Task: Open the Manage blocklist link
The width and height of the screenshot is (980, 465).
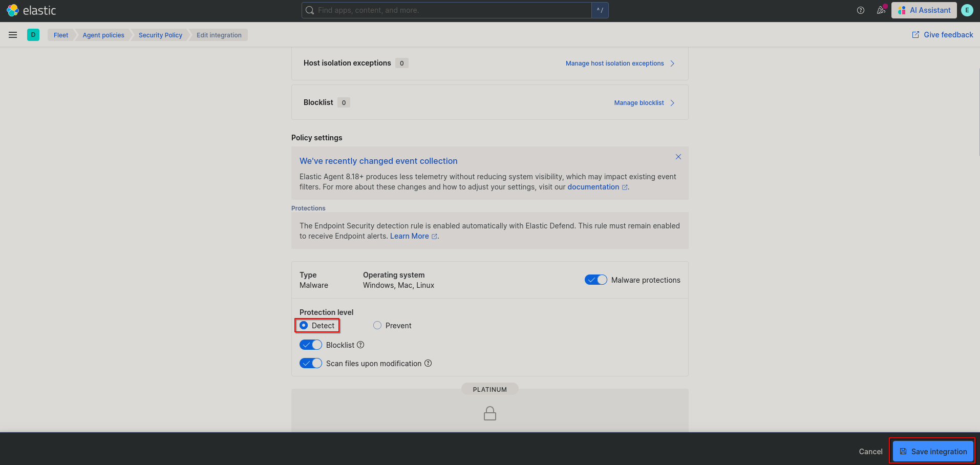Action: point(644,103)
